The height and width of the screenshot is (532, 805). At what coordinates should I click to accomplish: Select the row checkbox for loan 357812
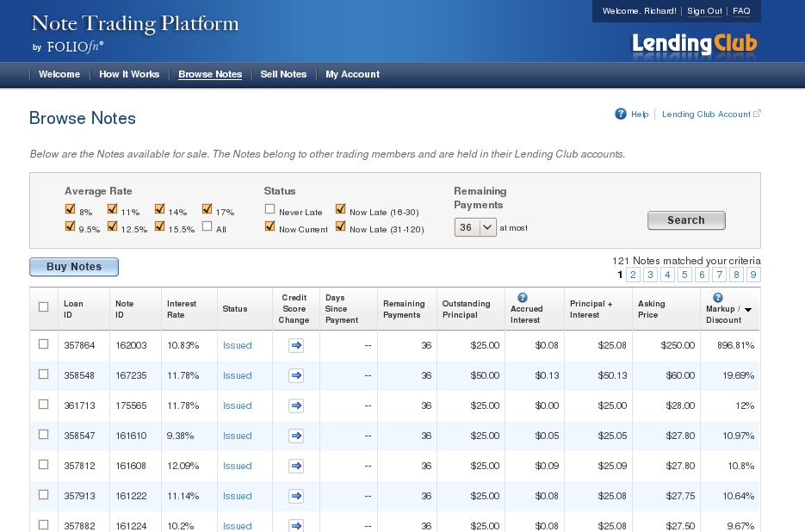[x=44, y=465]
